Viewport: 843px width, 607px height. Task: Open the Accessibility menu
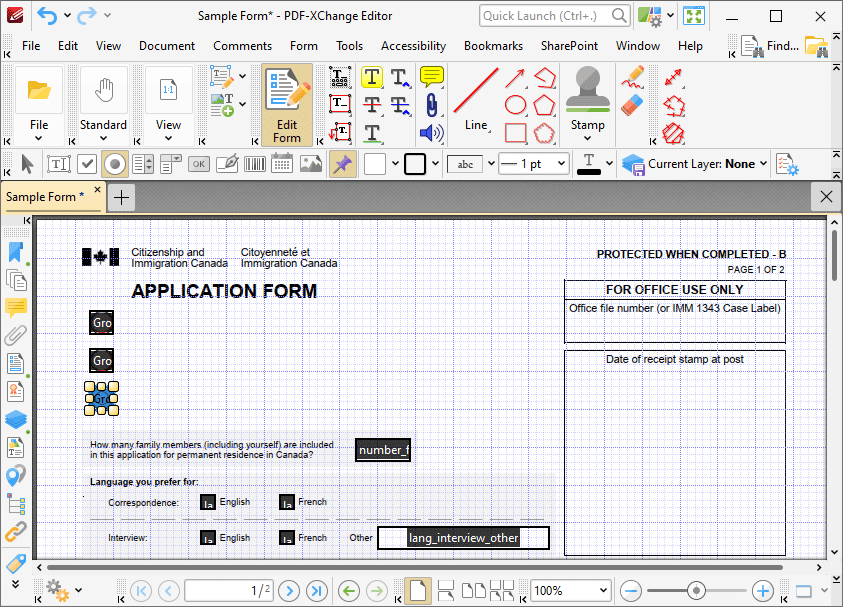tap(413, 46)
